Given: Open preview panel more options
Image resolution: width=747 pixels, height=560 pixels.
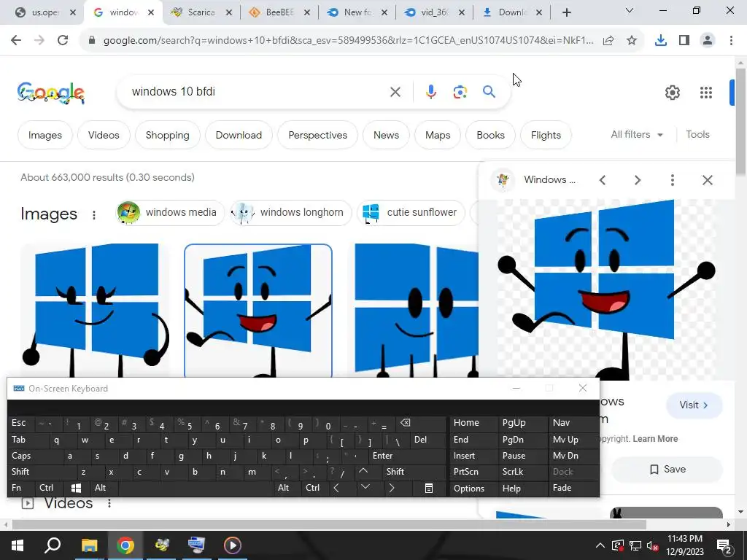Looking at the screenshot, I should [x=672, y=180].
